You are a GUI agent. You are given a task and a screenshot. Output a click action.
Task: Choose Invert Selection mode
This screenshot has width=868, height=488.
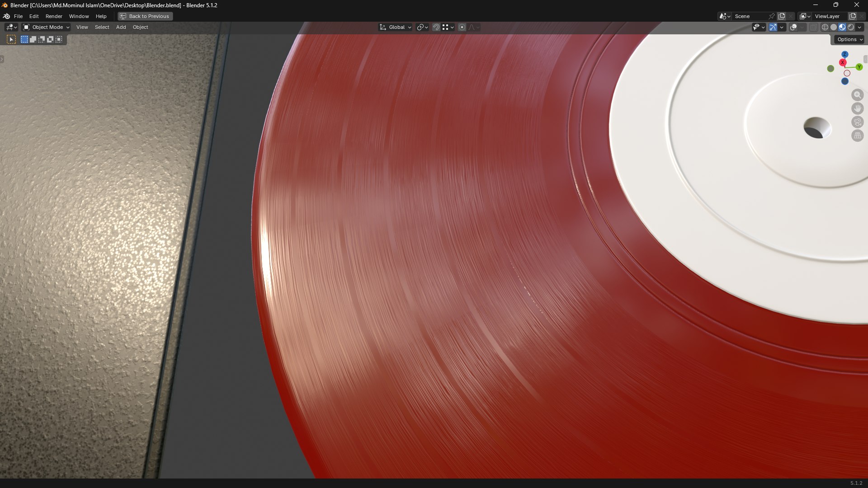(50, 39)
